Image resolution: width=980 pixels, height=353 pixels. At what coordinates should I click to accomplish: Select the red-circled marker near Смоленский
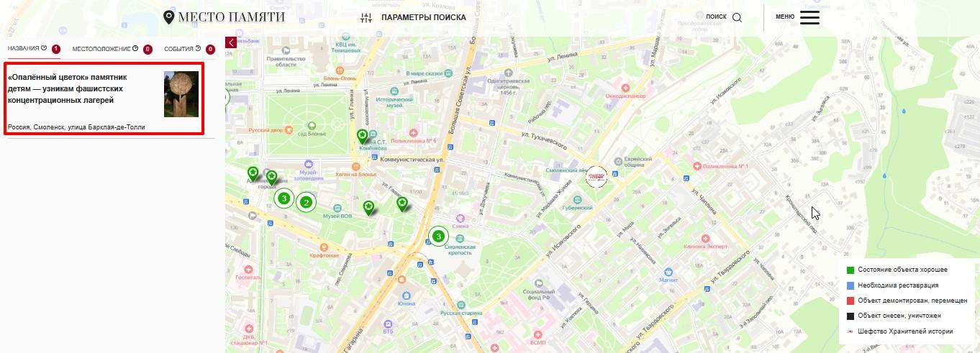[596, 176]
